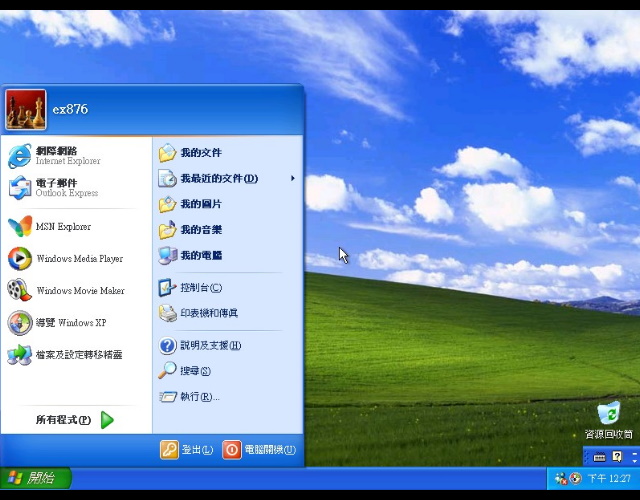Click the 登出(L) log off button
The image size is (640, 500).
(x=187, y=450)
